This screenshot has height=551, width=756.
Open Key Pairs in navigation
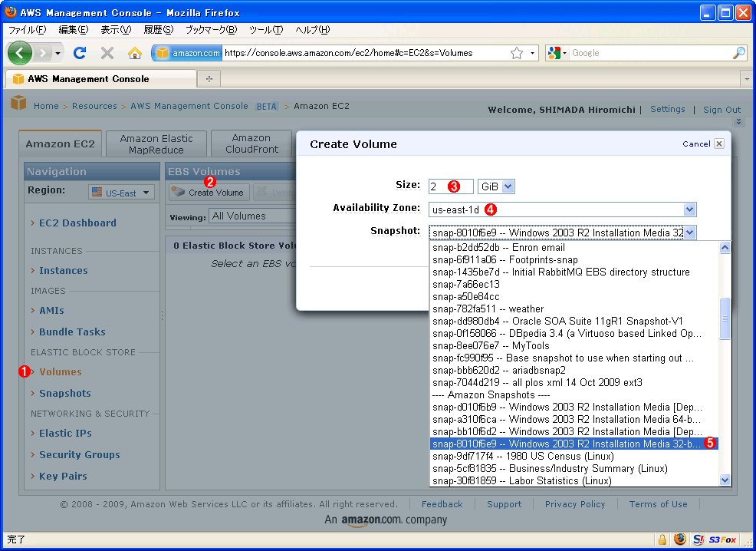[x=63, y=477]
